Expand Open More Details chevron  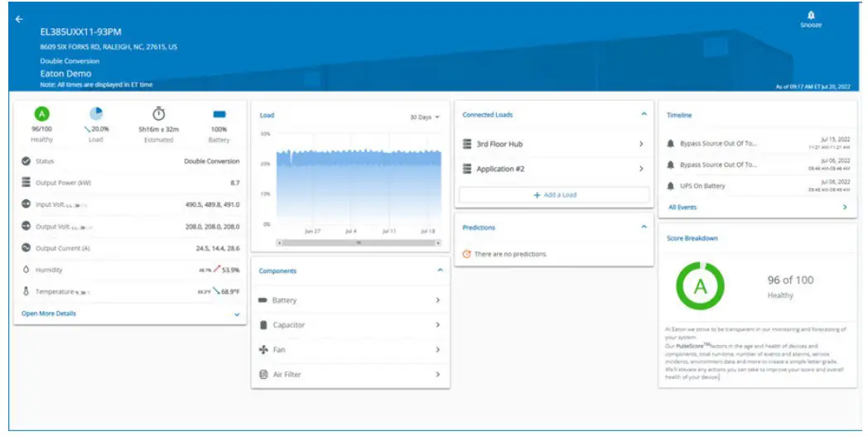tap(237, 314)
